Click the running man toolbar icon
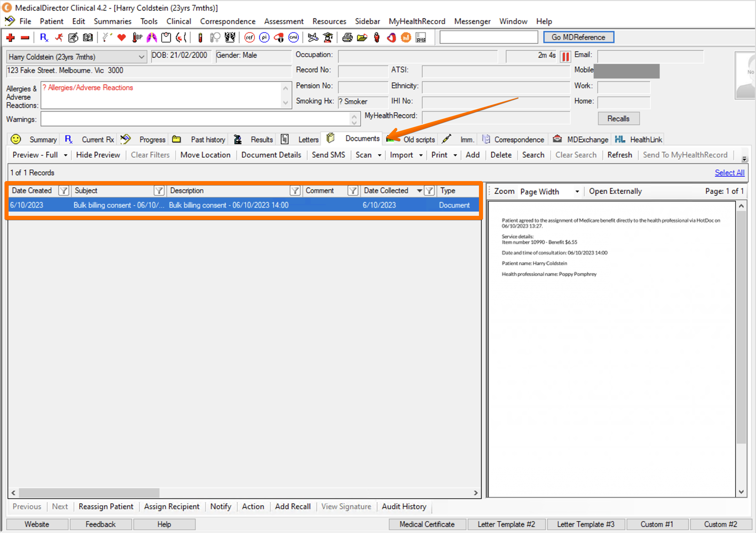Screen dimensions: 756x533 coord(59,38)
